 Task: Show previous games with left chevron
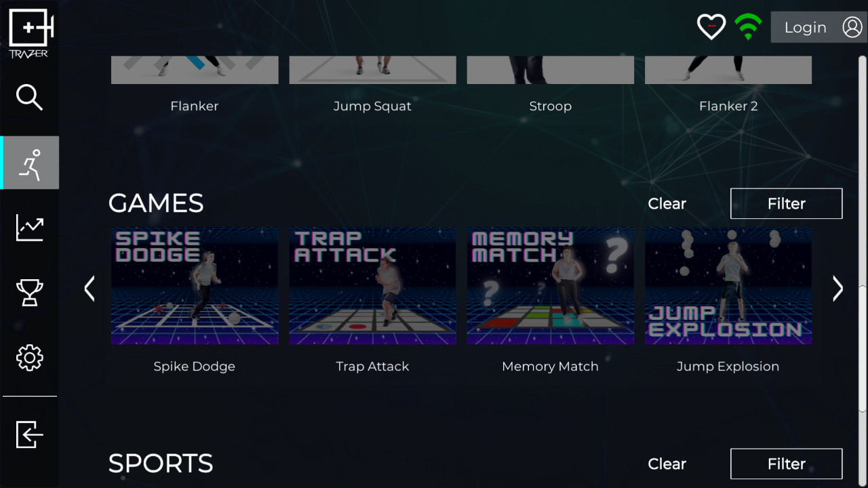[x=90, y=288]
